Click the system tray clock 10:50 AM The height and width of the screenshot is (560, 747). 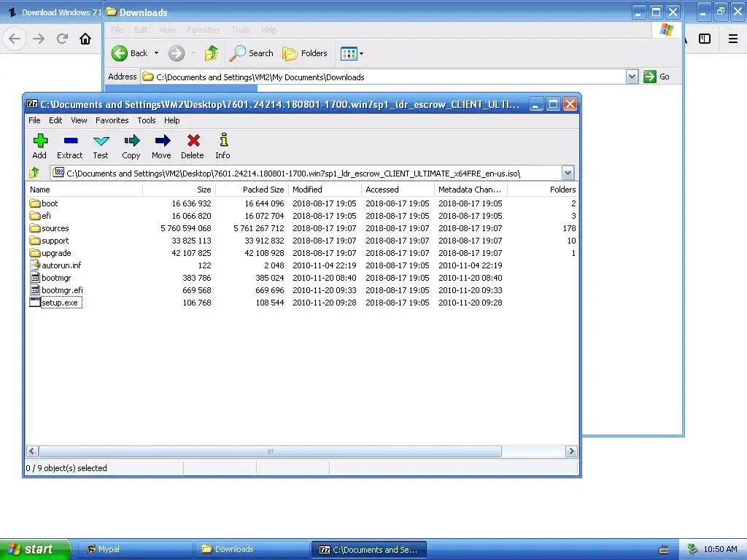coord(720,549)
